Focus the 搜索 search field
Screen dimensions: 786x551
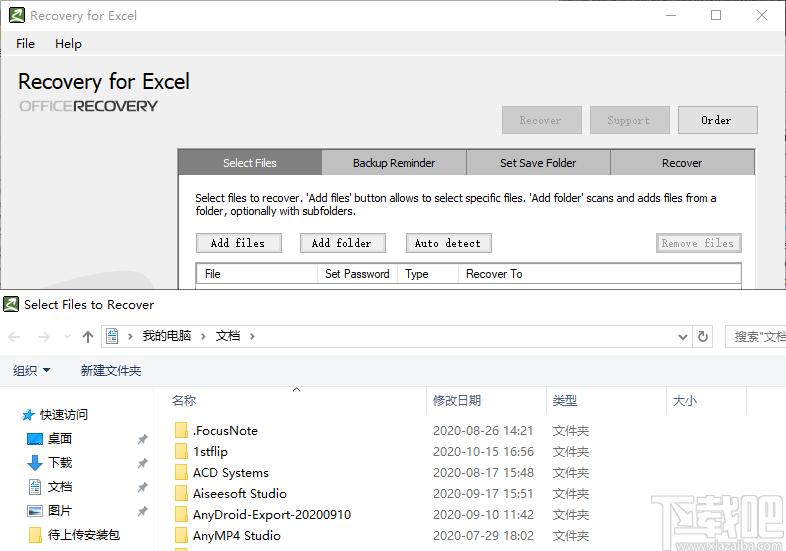point(756,336)
